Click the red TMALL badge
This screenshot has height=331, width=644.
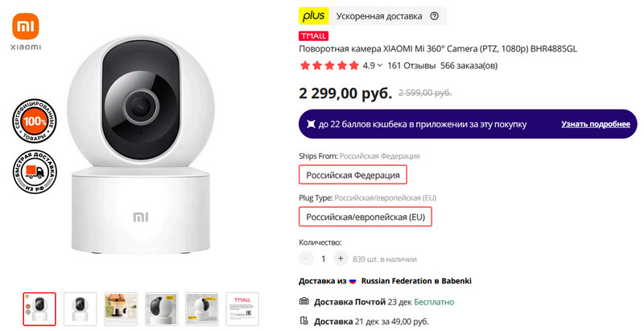313,36
